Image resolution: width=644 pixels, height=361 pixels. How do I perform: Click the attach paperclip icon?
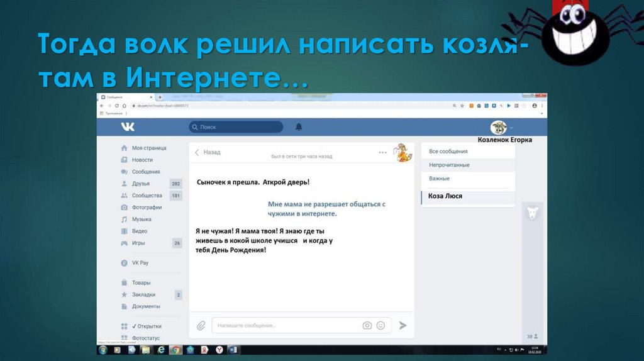point(201,326)
